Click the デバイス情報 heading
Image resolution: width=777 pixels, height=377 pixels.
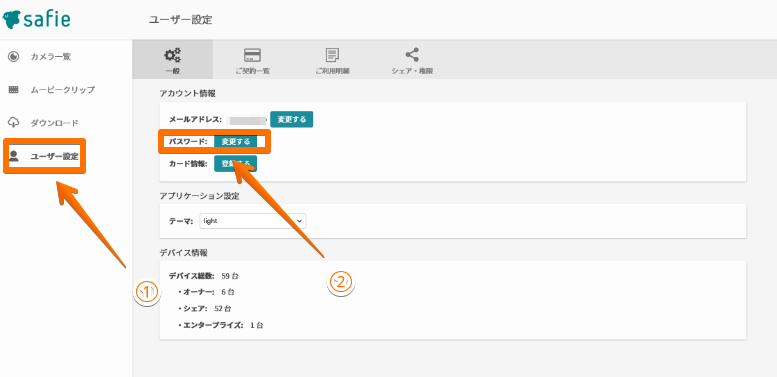(183, 253)
